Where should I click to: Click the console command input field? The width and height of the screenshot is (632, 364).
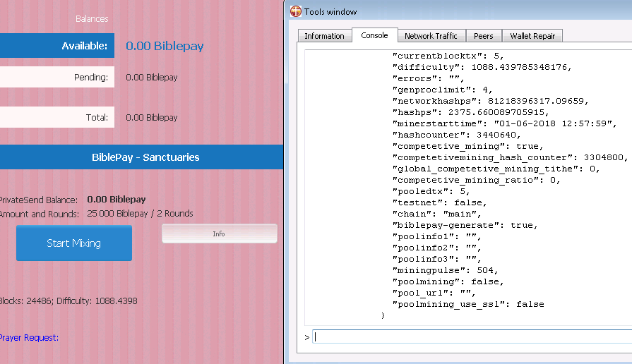[x=472, y=337]
